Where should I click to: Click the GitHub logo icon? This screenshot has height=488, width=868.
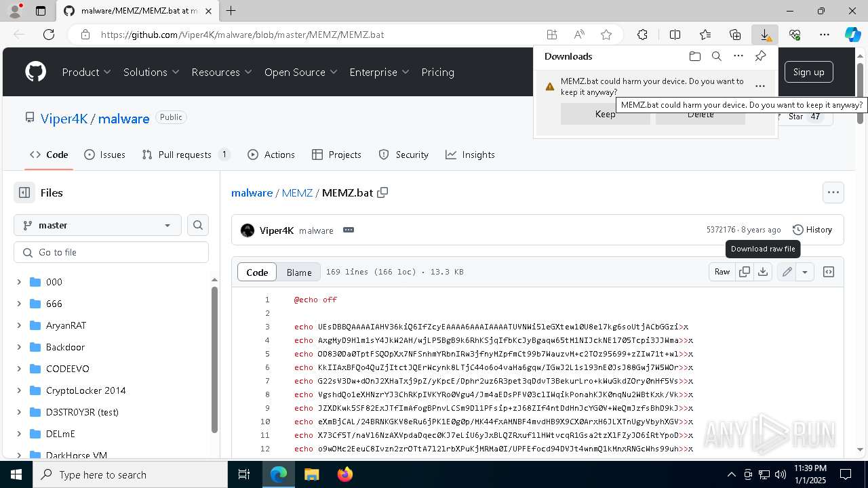tap(35, 72)
